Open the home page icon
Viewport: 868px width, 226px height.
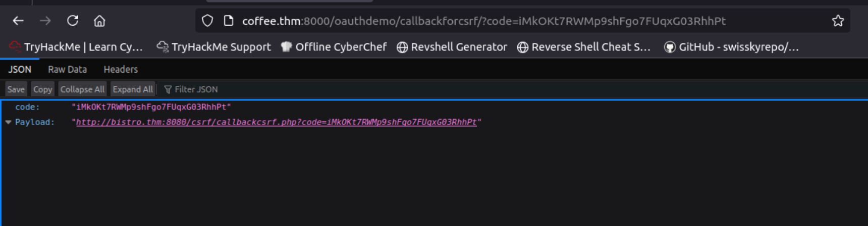click(99, 21)
